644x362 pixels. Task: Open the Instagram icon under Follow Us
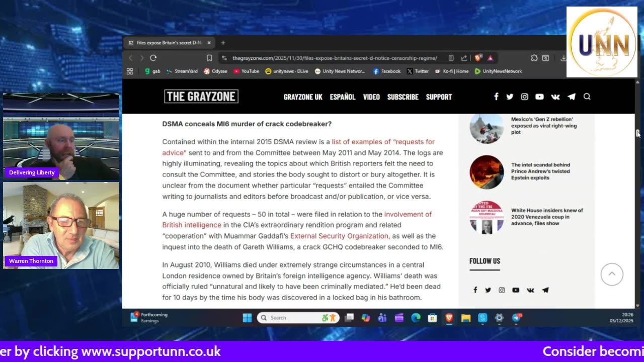tap(502, 290)
